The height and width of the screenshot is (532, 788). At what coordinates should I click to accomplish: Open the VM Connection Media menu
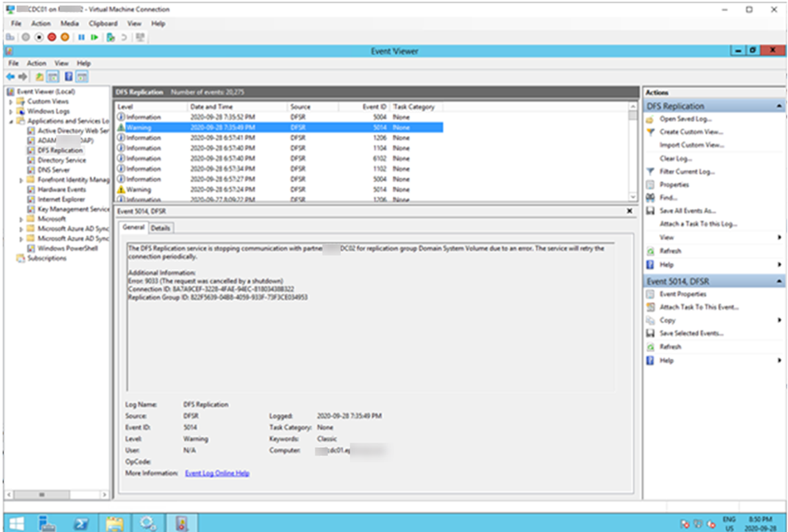pos(70,23)
